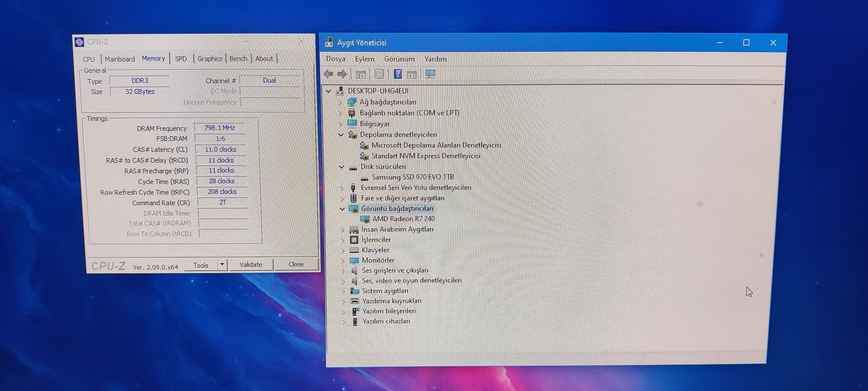Toggle the action pane toolbar icon
The height and width of the screenshot is (391, 868).
coord(412,74)
